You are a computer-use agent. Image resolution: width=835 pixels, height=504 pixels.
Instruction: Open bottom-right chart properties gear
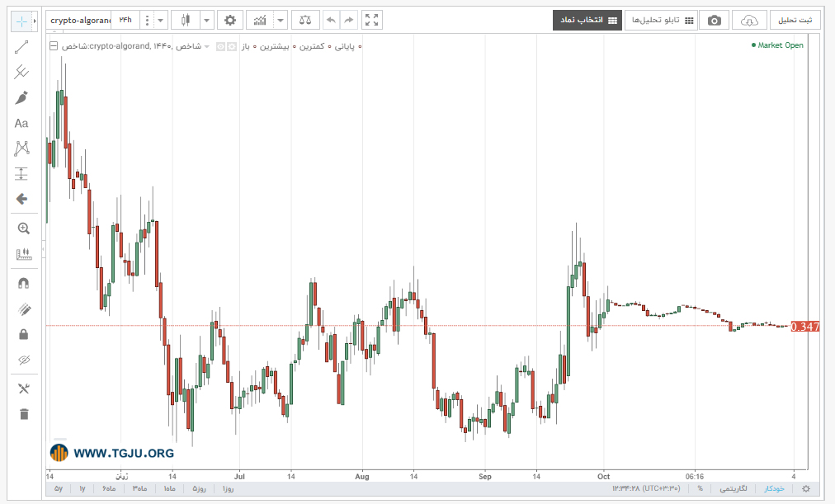(x=806, y=488)
